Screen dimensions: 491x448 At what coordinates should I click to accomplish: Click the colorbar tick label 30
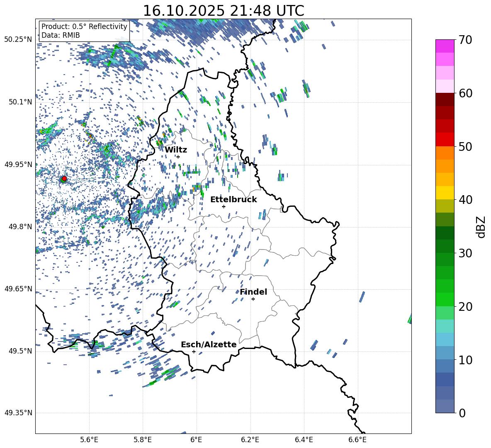coord(465,253)
